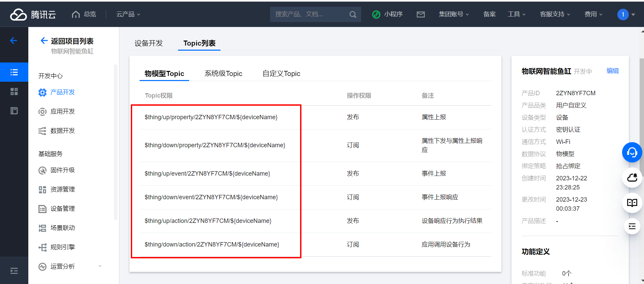Open the 集团账号 dropdown
This screenshot has height=284, width=644.
pos(453,14)
